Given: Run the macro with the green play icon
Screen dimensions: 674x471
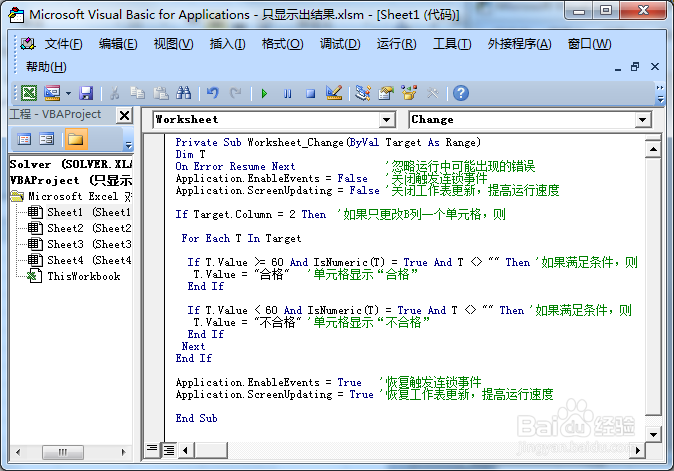Looking at the screenshot, I should tap(264, 93).
